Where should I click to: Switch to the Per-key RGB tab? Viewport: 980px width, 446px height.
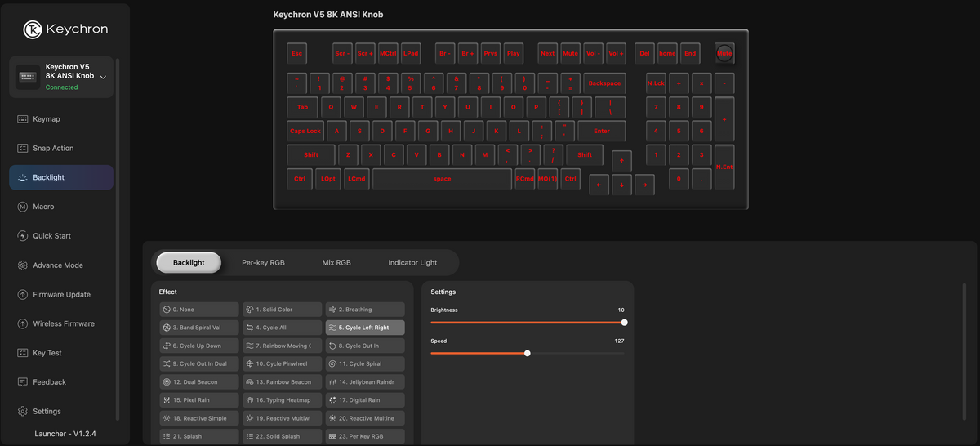point(263,263)
